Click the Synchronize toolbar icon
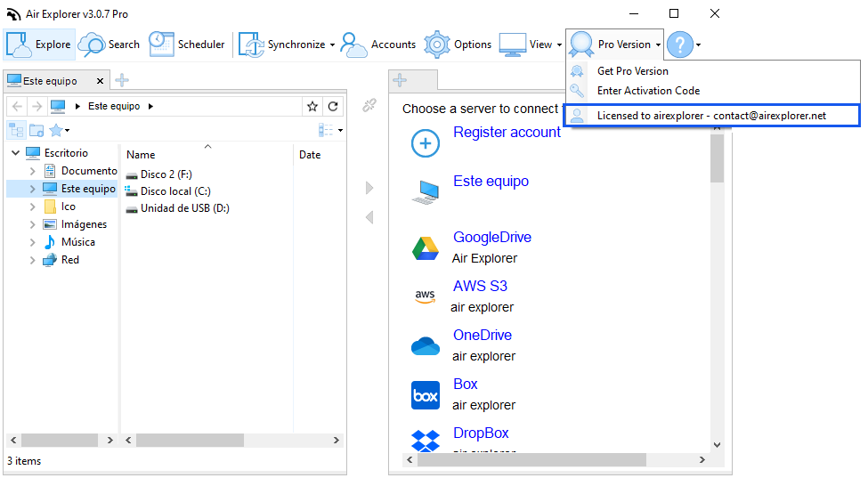Screen dimensions: 868x478 [x=251, y=45]
